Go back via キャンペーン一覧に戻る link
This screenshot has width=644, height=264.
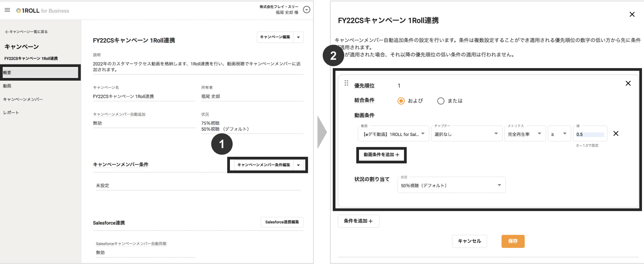coord(26,32)
